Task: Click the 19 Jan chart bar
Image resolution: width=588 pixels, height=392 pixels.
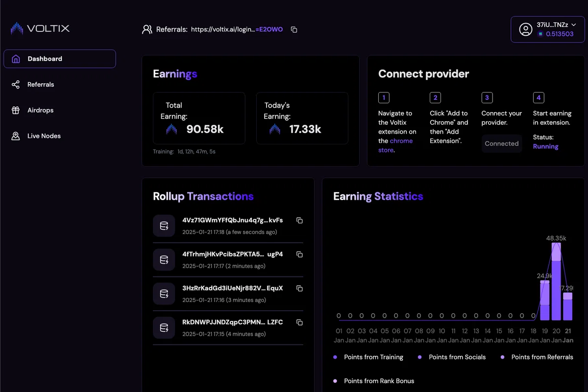Action: [545, 300]
